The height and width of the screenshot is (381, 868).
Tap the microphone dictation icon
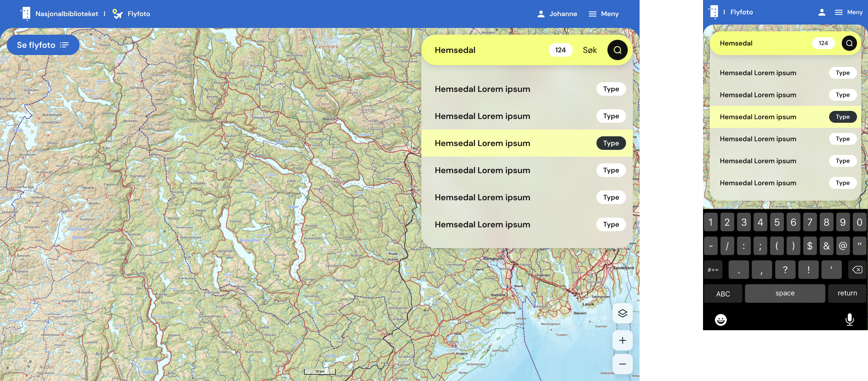[x=849, y=319]
